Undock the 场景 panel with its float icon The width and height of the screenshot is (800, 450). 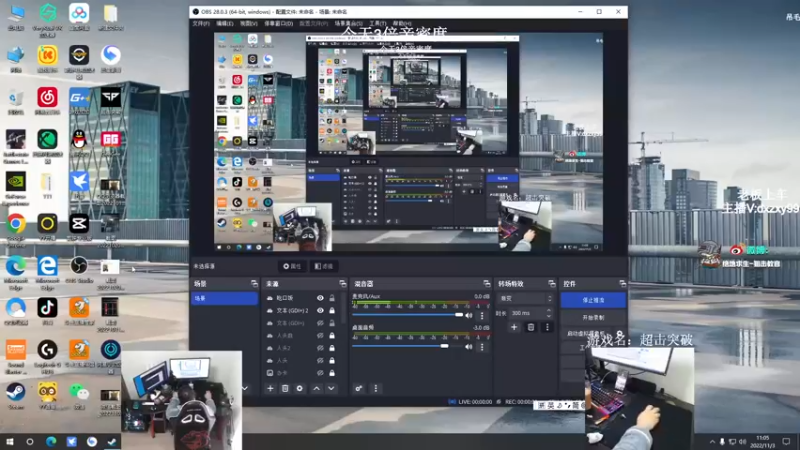point(254,283)
